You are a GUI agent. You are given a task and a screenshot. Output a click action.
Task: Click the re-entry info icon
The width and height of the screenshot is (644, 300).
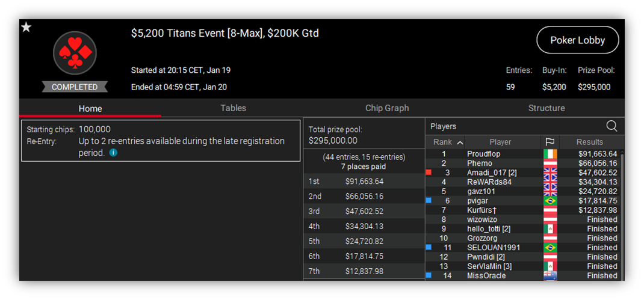point(113,153)
